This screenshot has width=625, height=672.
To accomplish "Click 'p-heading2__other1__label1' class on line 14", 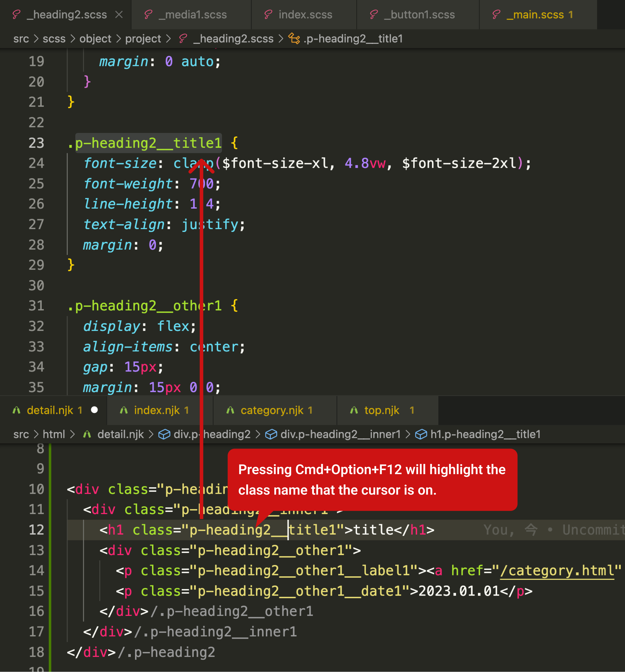I will (x=304, y=571).
